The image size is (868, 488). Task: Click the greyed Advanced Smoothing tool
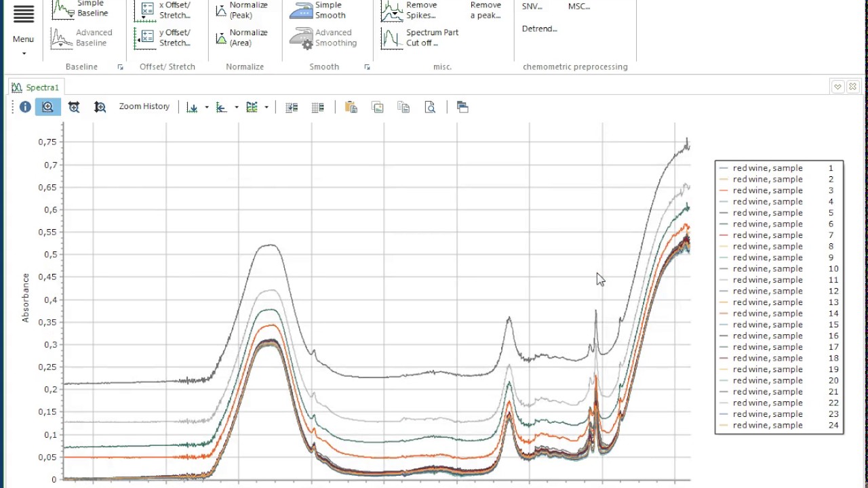point(323,37)
